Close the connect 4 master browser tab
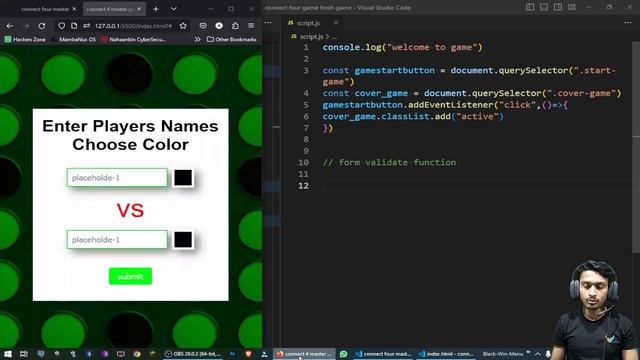Viewport: 640px width, 360px height. [x=139, y=9]
